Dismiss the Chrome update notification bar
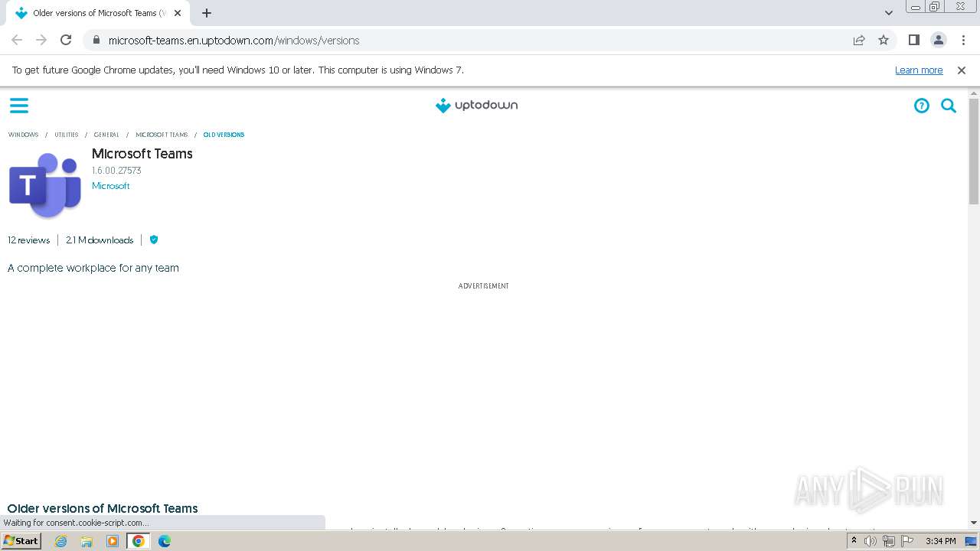The width and height of the screenshot is (980, 551). click(x=962, y=70)
